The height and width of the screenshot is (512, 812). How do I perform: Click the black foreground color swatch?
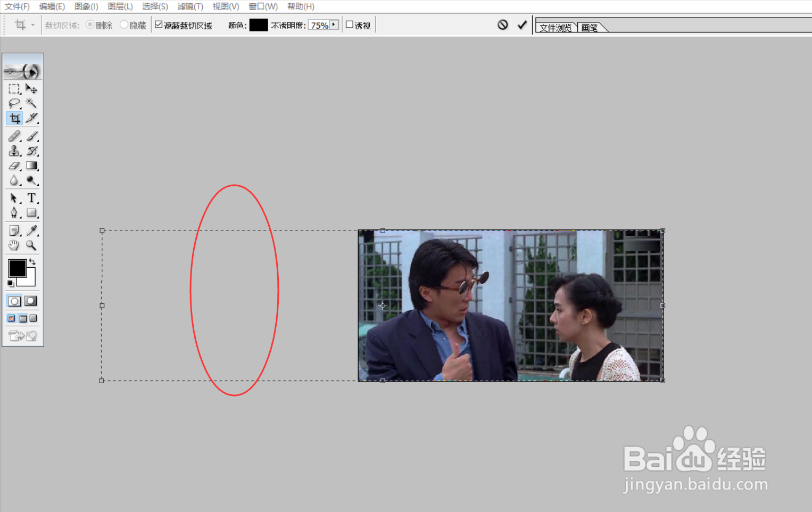pos(17,268)
